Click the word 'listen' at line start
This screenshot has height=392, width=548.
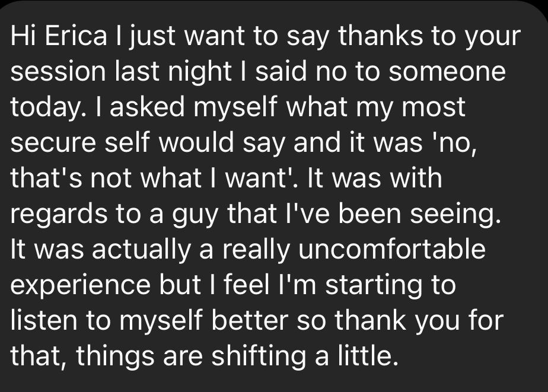(44, 321)
